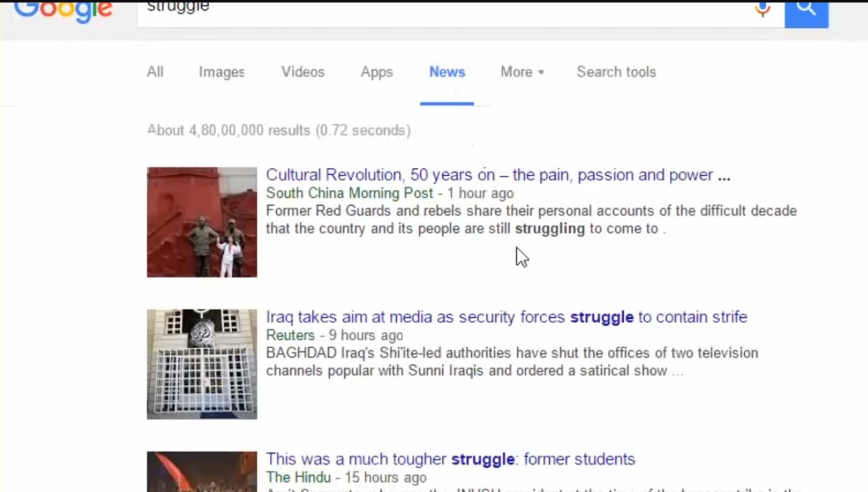This screenshot has height=492, width=868.
Task: Switch to the All tab
Action: click(155, 72)
